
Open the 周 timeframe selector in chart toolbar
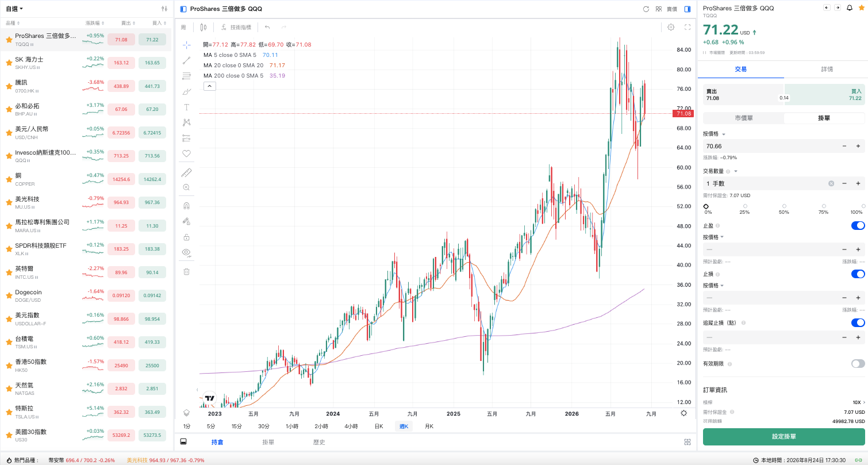[183, 27]
